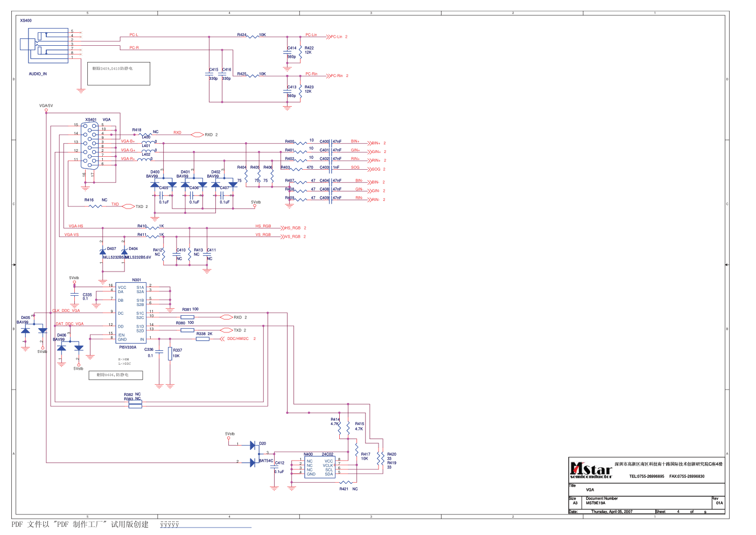Screen dimensions: 756x535
Task: Click the N301 PI5V330A chip block
Action: 131,313
